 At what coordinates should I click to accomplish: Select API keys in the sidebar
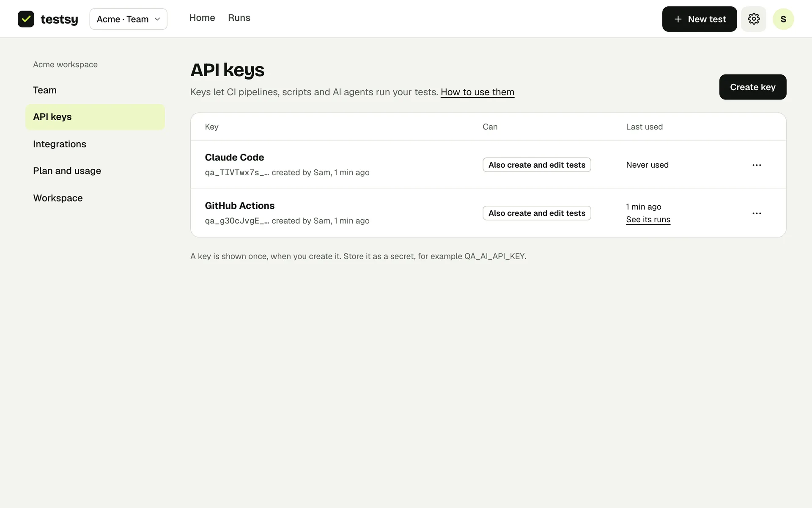[x=95, y=117]
